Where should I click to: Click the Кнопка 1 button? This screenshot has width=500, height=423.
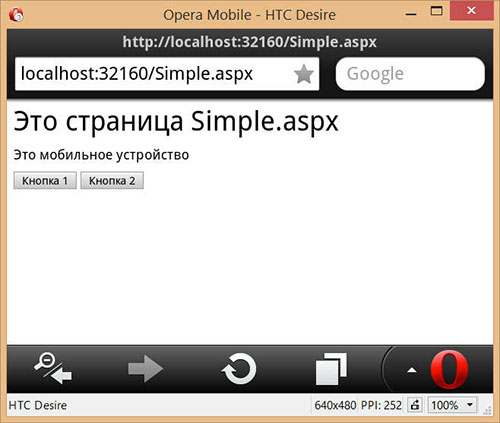[x=45, y=181]
